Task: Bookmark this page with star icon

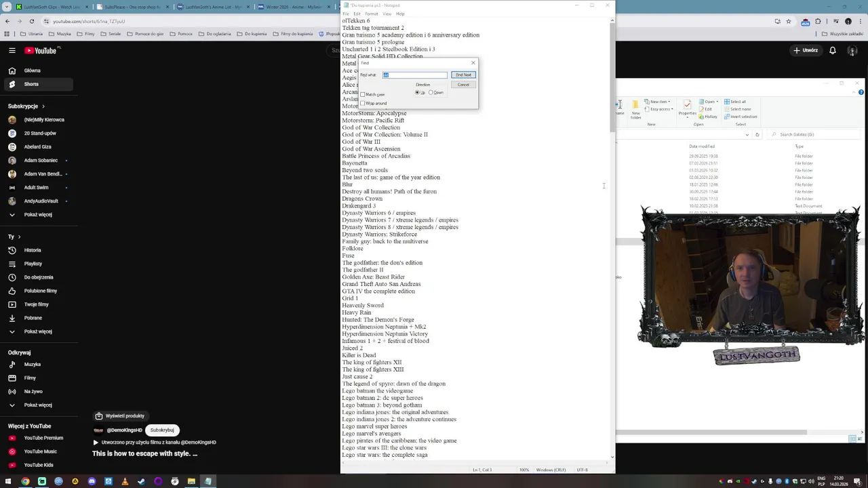Action: click(789, 21)
